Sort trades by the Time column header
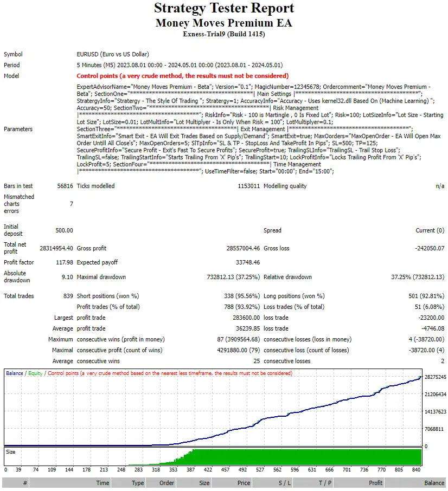 [103, 482]
